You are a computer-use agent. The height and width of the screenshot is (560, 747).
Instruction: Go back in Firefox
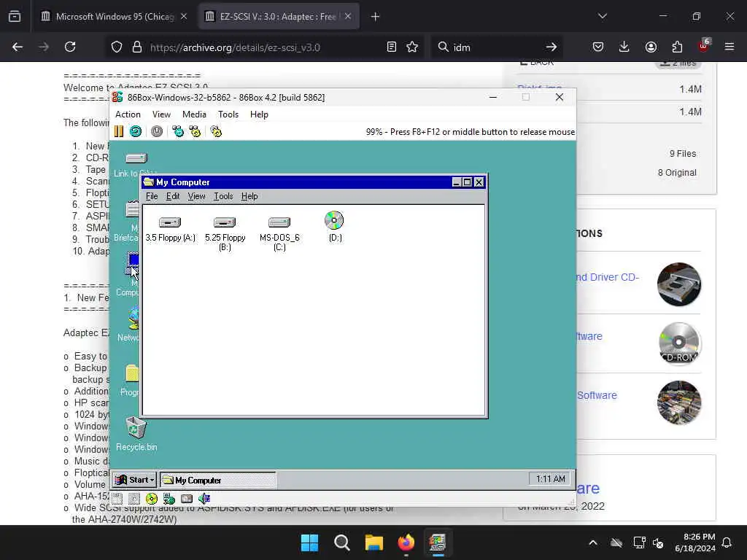click(x=18, y=47)
